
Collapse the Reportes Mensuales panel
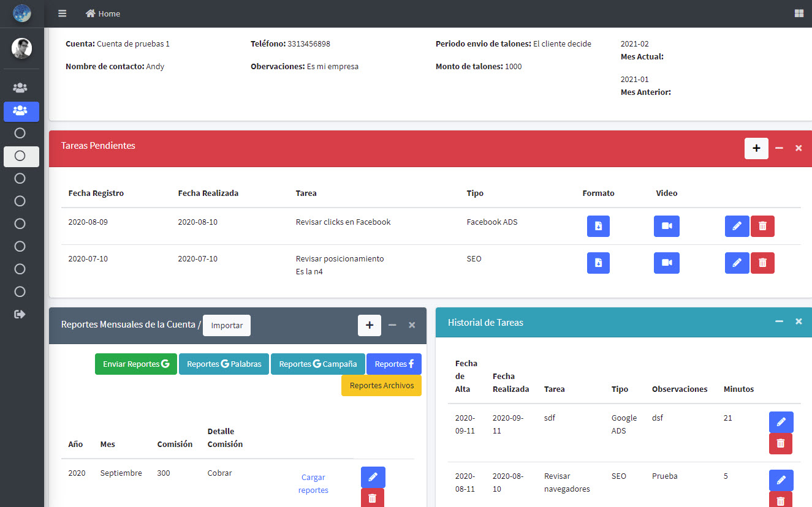click(x=392, y=325)
